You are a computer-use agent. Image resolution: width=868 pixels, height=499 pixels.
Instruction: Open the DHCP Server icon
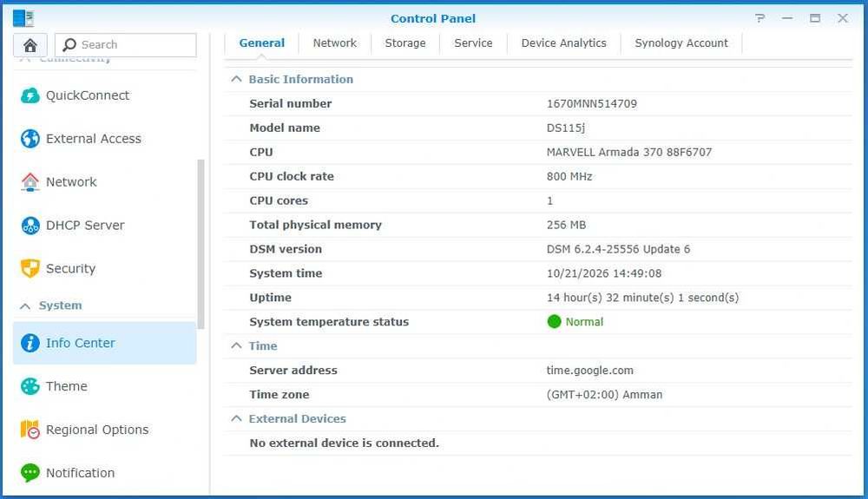[30, 225]
